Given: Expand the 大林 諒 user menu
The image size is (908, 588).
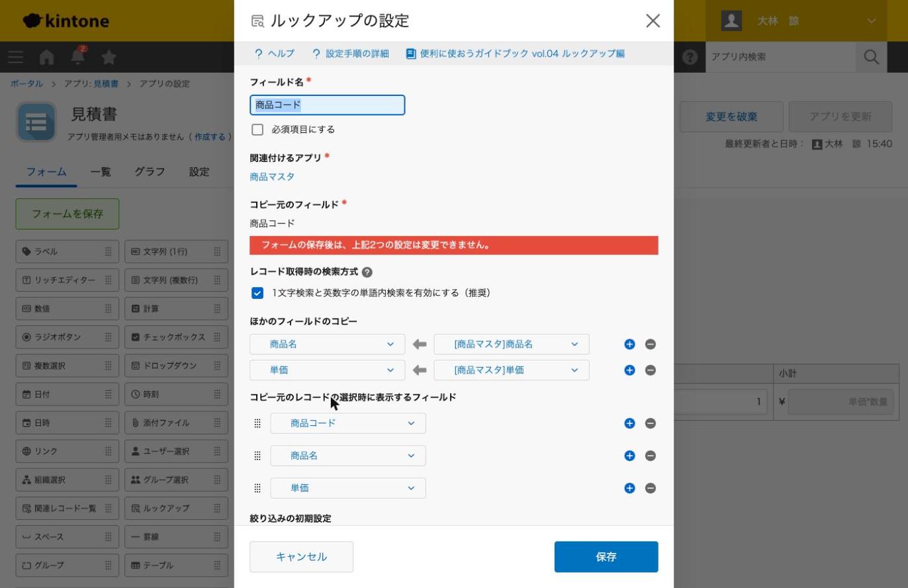Looking at the screenshot, I should click(871, 21).
